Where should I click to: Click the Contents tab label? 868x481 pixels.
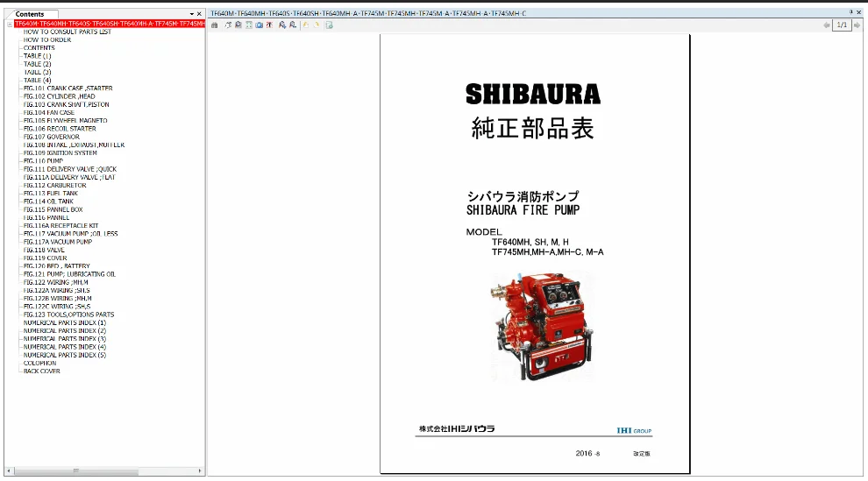tap(30, 14)
